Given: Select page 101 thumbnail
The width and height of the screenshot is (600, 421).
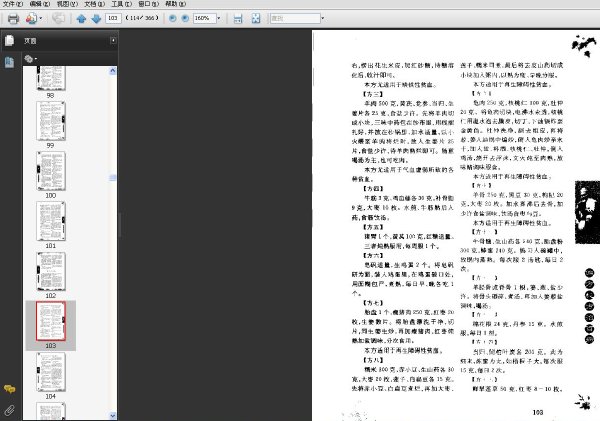Looking at the screenshot, I should click(51, 221).
